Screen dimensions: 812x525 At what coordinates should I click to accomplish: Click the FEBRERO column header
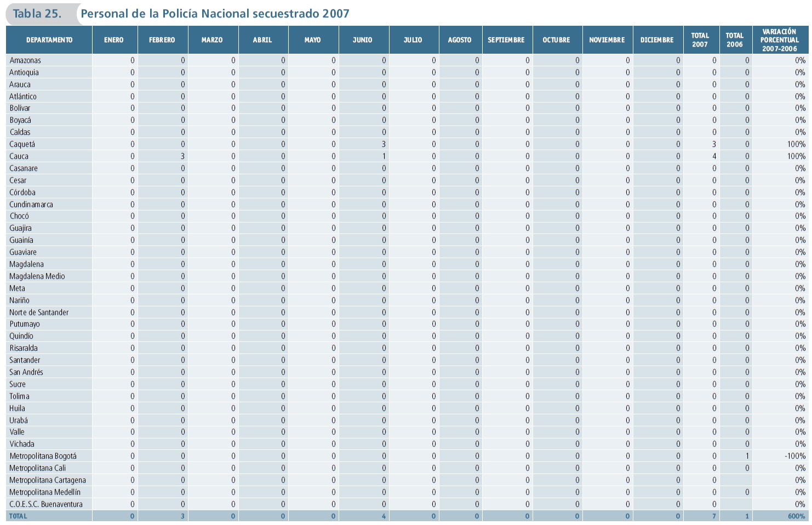(x=162, y=40)
